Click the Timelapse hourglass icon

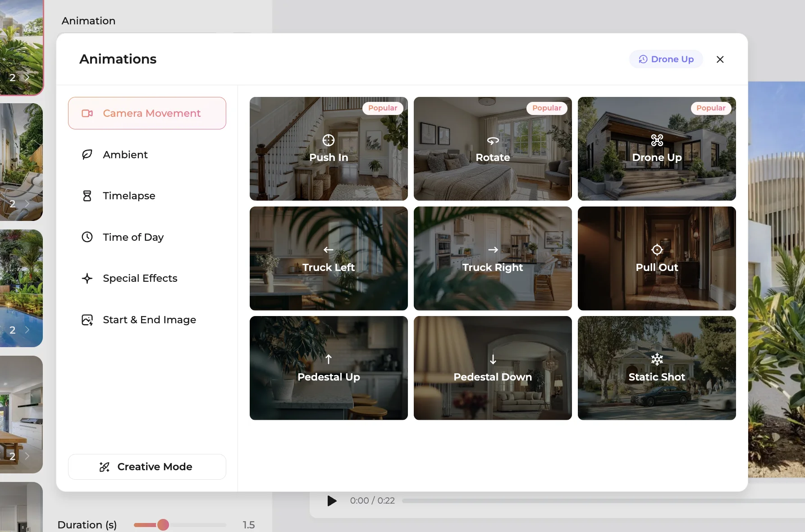[87, 196]
